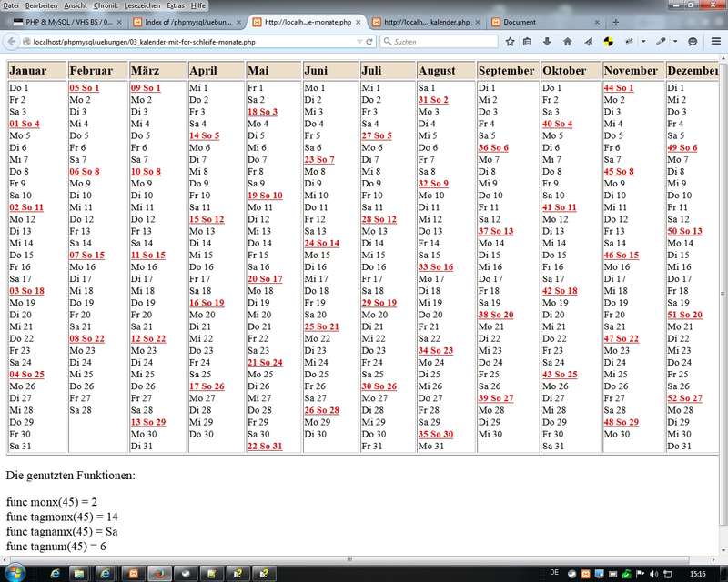Open the address bar history dropdown arrow
Screen dimensions: 728x582
[359, 42]
